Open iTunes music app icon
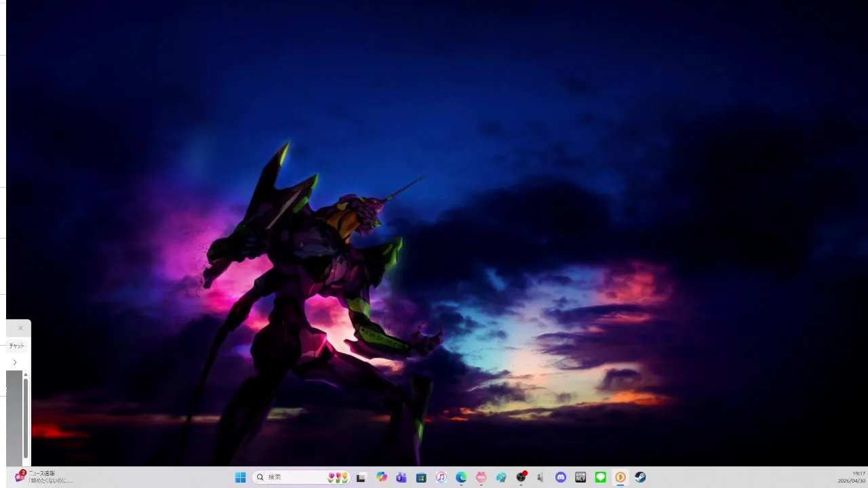868x488 pixels. click(x=441, y=477)
